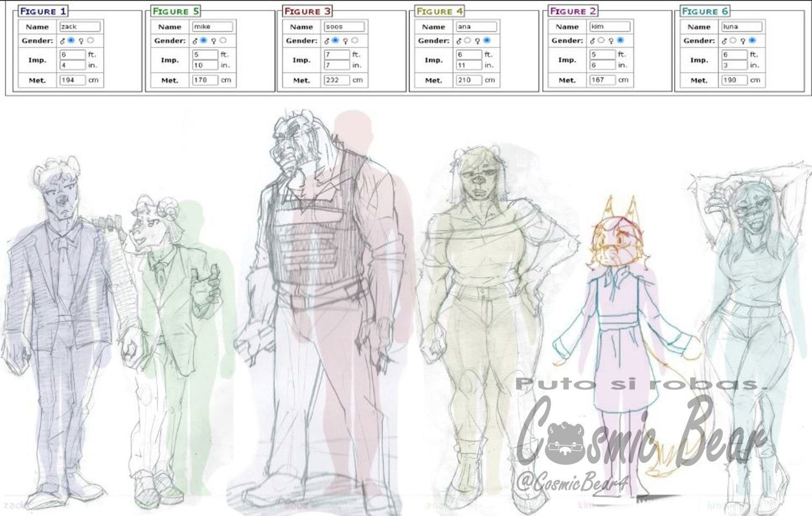The image size is (812, 516).
Task: Click the "Figure 2" panel heading
Action: pos(573,11)
